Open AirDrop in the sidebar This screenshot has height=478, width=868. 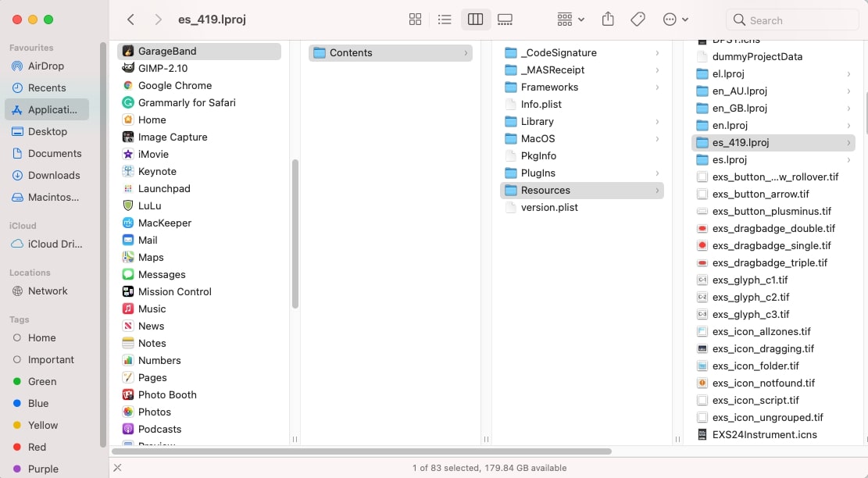pos(47,66)
